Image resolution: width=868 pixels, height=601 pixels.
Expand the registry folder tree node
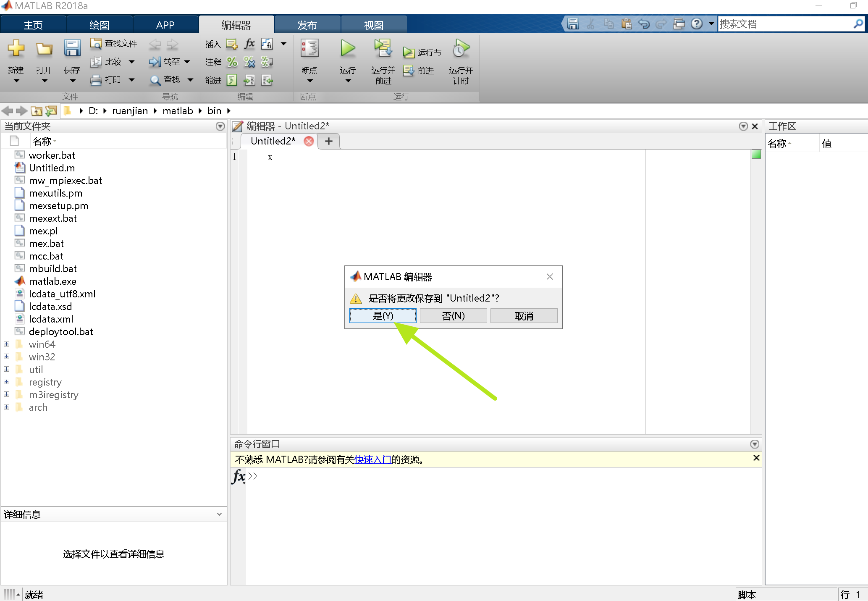[x=7, y=382]
